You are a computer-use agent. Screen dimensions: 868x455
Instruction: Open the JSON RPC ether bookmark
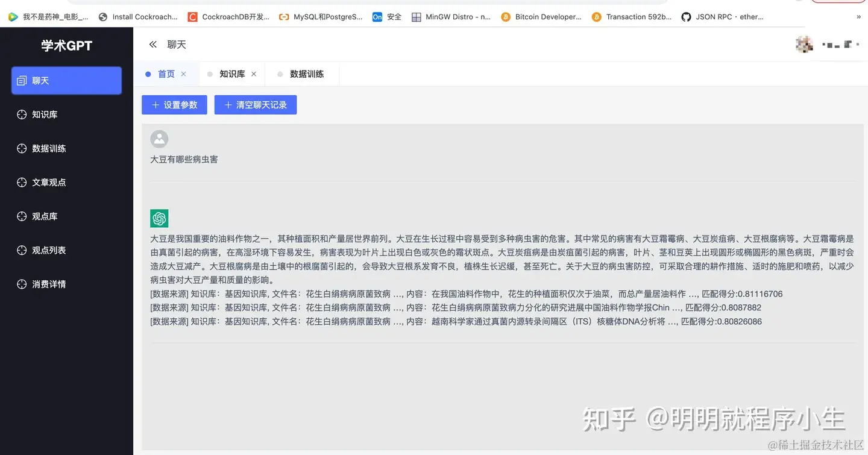coord(722,17)
